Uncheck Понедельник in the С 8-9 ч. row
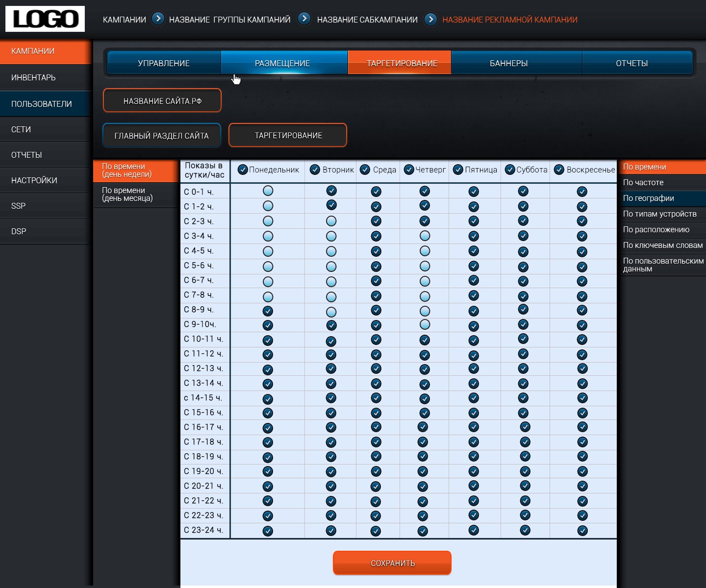This screenshot has height=588, width=706. (268, 311)
